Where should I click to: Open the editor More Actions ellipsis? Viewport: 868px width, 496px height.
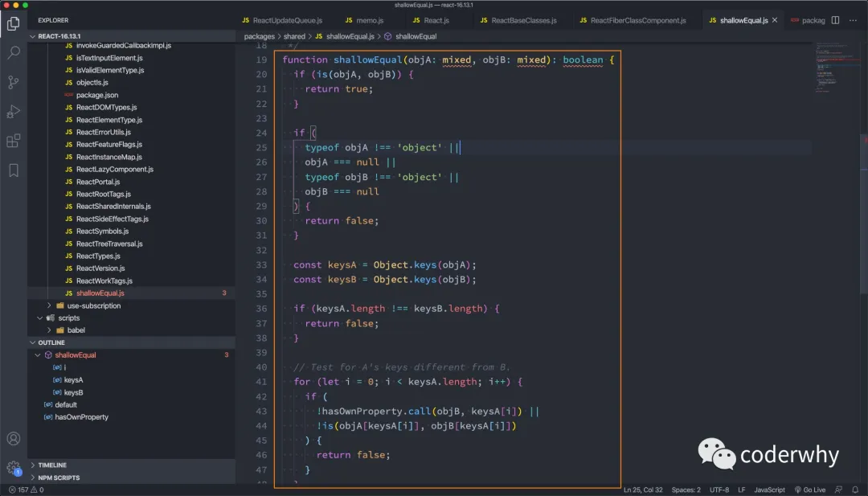point(853,20)
